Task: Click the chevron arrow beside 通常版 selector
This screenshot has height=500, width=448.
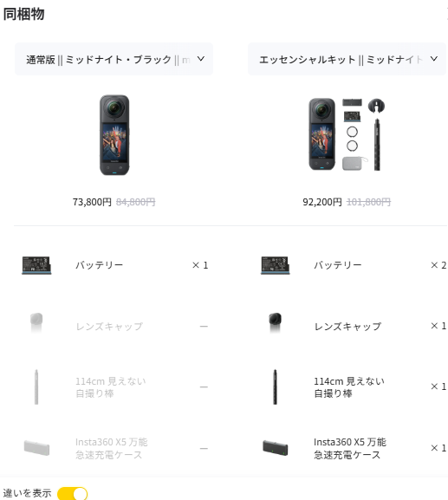Action: (x=200, y=59)
